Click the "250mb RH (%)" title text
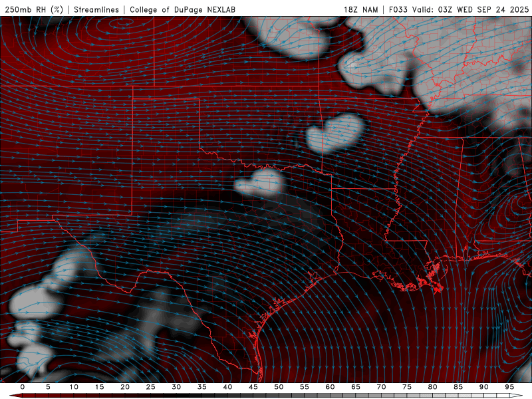This screenshot has height=399, width=532. point(34,9)
